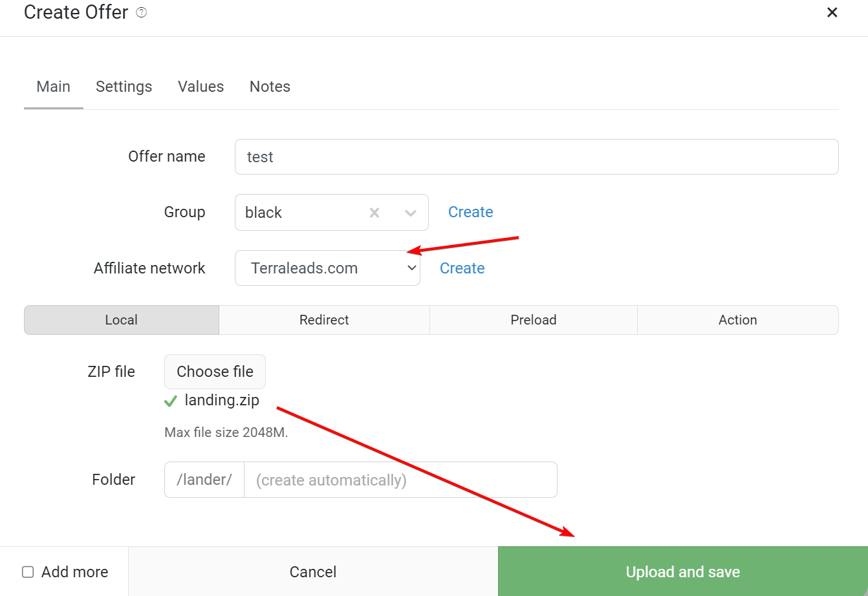Screen dimensions: 868x596
Task: Click the help question mark icon
Action: pyautogui.click(x=142, y=12)
